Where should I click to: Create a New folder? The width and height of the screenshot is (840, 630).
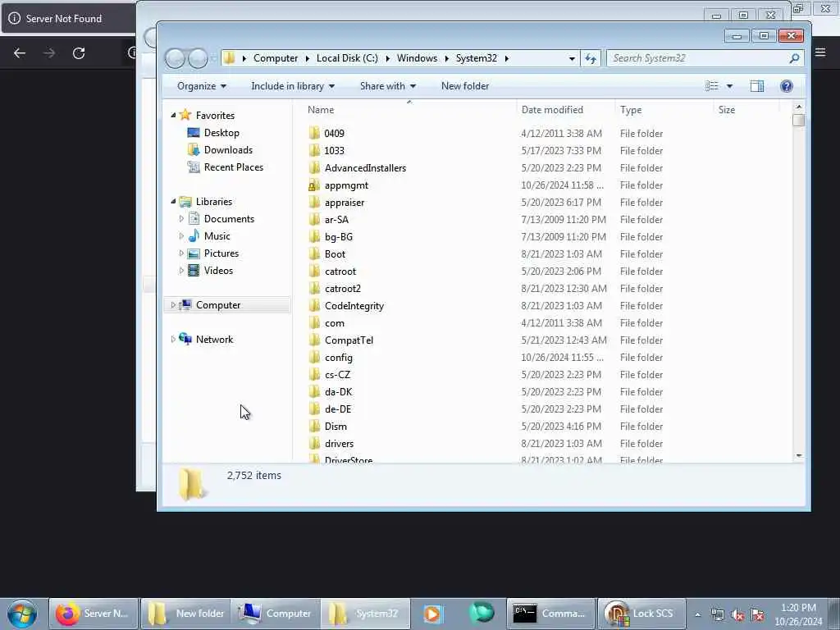tap(465, 86)
